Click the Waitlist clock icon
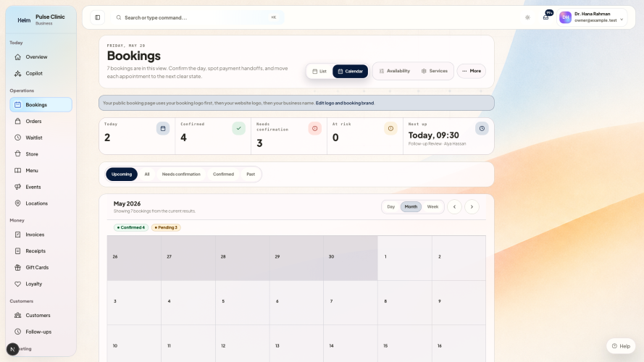The image size is (644, 362). (17, 138)
